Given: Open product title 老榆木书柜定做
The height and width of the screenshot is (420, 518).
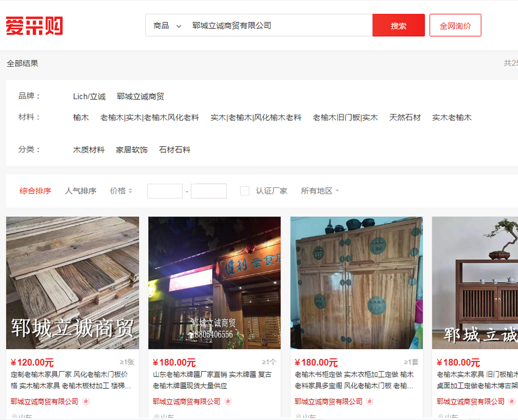Looking at the screenshot, I should point(354,380).
